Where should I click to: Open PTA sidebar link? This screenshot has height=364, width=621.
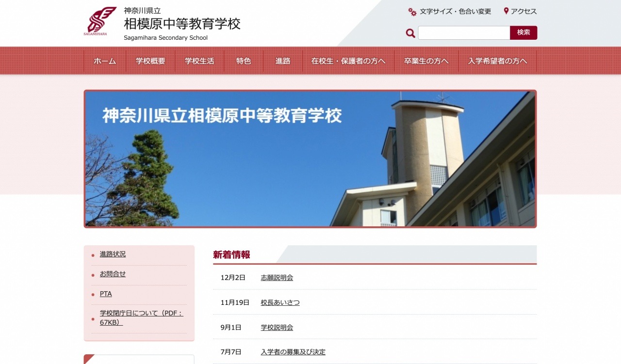pos(106,294)
